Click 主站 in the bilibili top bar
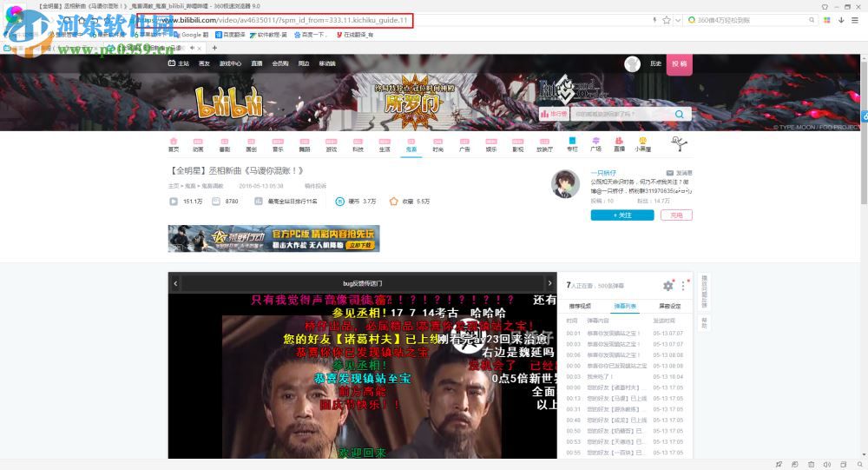This screenshot has height=470, width=868. coord(179,63)
